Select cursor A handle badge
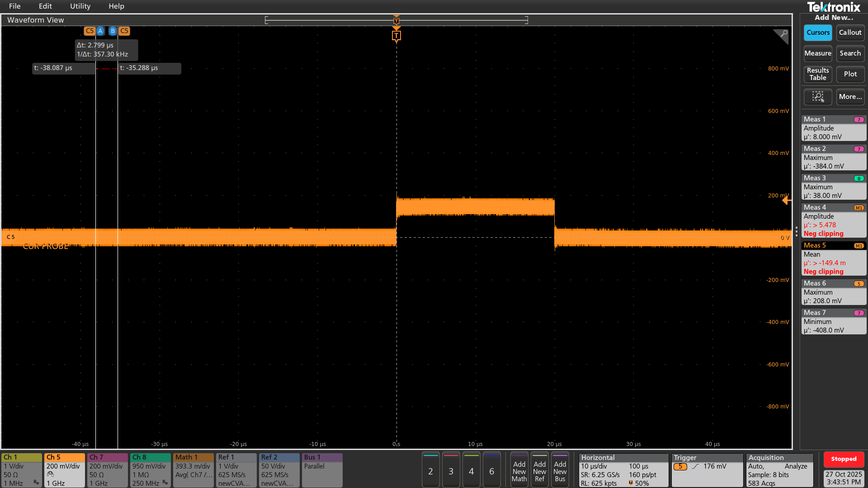Image resolution: width=868 pixels, height=488 pixels. [100, 31]
